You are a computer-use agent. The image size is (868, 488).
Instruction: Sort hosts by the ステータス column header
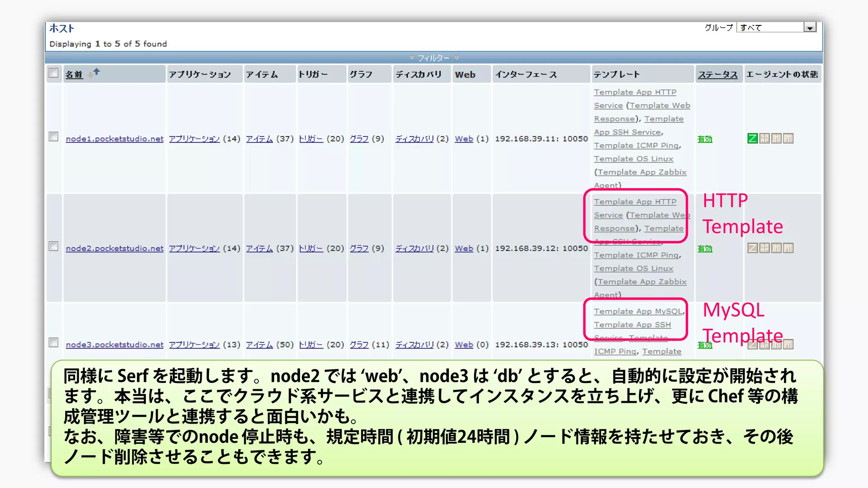718,75
